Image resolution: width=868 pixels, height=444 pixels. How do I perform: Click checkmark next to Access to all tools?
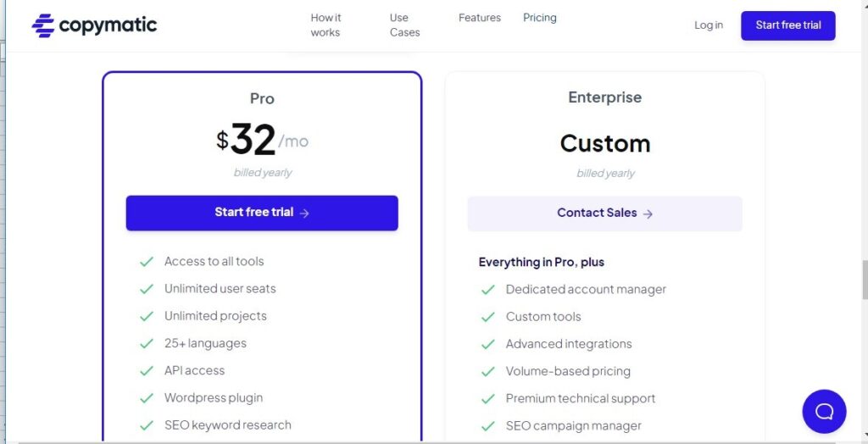tap(147, 262)
